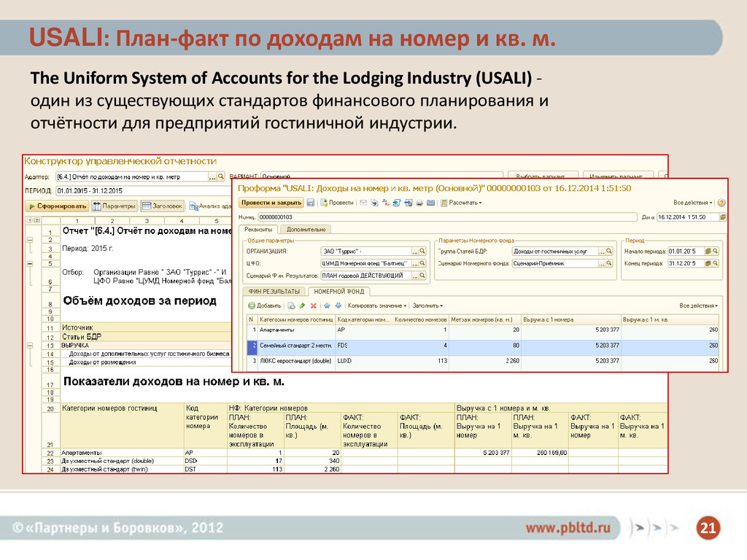Show grouping level 2 in the report
The width and height of the screenshot is (747, 560).
tap(37, 221)
